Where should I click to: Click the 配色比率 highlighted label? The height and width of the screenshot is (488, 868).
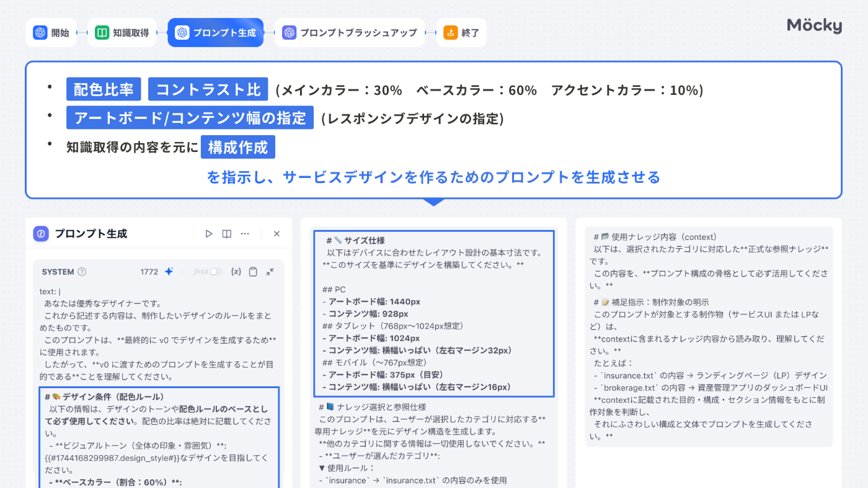point(104,89)
